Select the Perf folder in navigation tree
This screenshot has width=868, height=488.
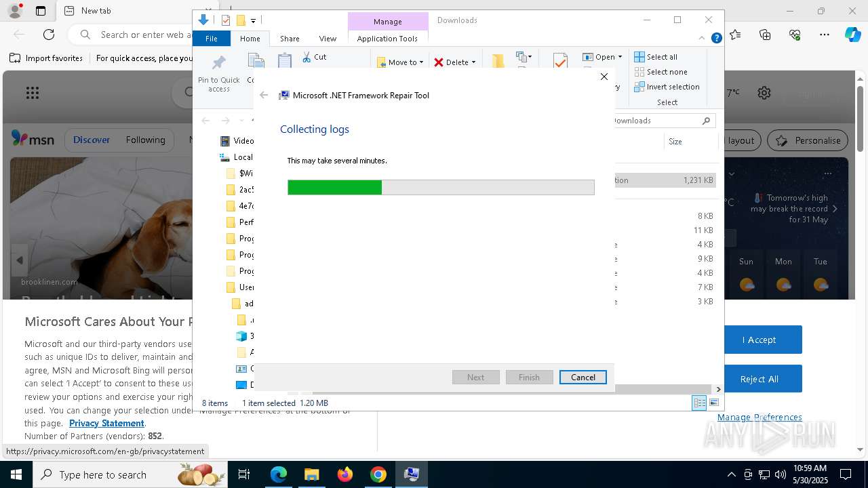tap(240, 222)
